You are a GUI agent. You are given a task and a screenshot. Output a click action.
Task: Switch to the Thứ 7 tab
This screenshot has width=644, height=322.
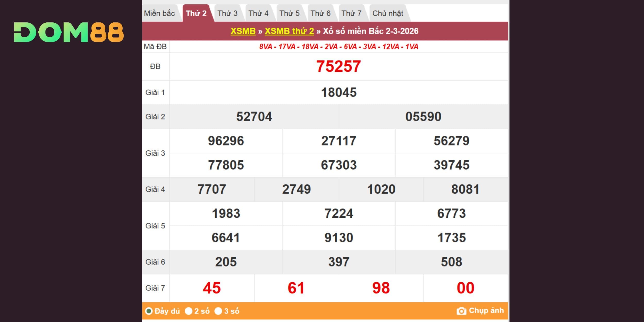pos(351,13)
